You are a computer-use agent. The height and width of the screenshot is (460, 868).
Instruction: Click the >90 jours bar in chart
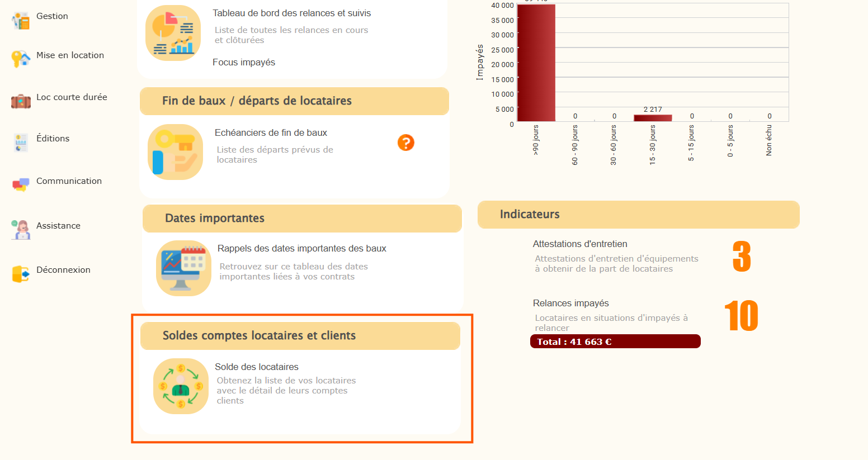(536, 63)
